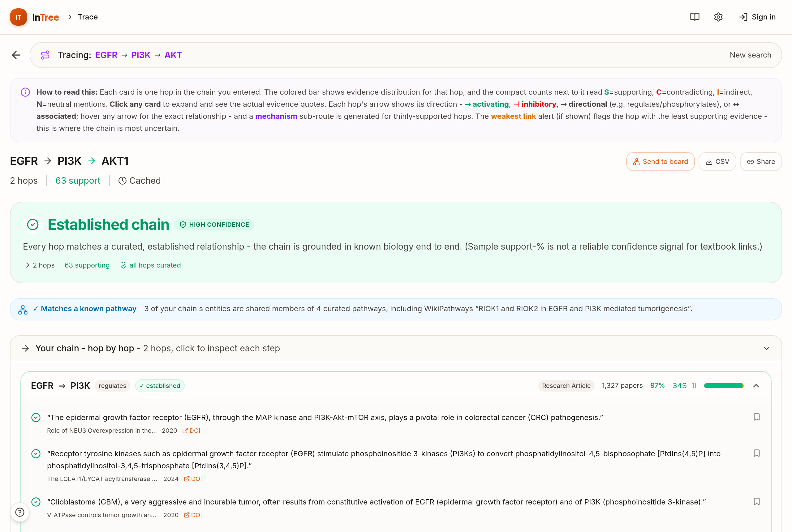Click the Share button
Viewport: 792px width, 532px height.
tap(761, 161)
